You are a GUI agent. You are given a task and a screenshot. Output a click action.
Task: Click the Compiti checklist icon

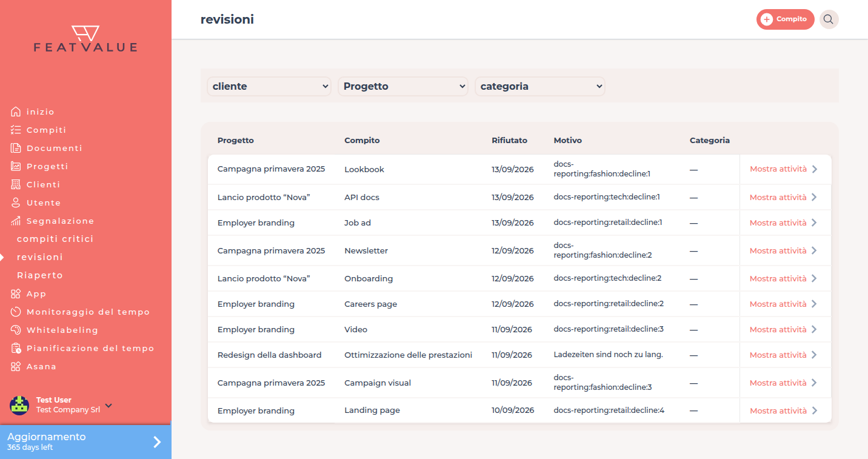(x=16, y=130)
